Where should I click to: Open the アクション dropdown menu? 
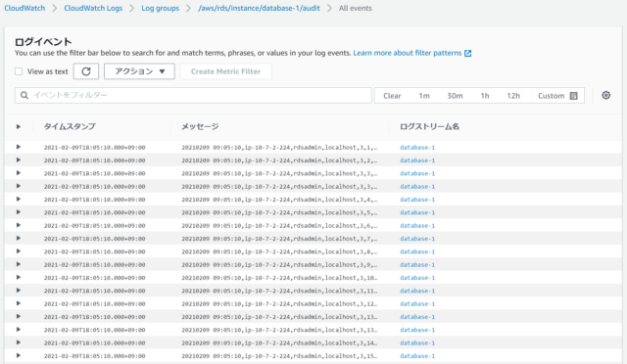(139, 71)
